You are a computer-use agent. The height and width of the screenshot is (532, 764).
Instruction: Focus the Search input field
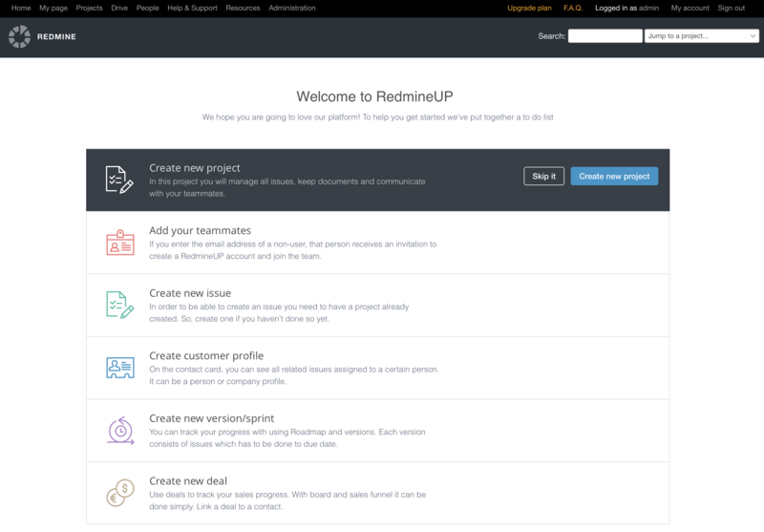605,36
